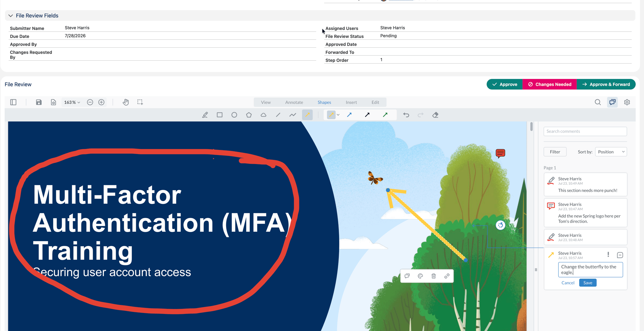Select the green arrow preset
The image size is (644, 331).
pyautogui.click(x=385, y=115)
